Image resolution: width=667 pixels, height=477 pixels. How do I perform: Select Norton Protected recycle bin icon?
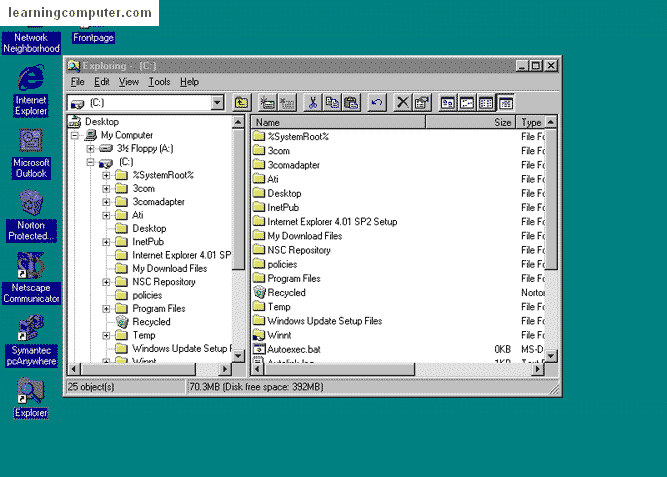tap(31, 216)
